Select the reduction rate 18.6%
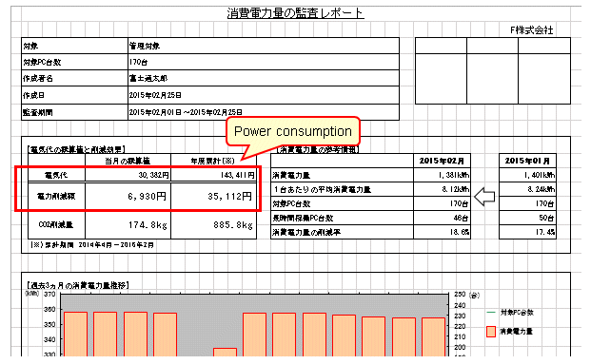Image resolution: width=591 pixels, height=364 pixels. [x=460, y=232]
